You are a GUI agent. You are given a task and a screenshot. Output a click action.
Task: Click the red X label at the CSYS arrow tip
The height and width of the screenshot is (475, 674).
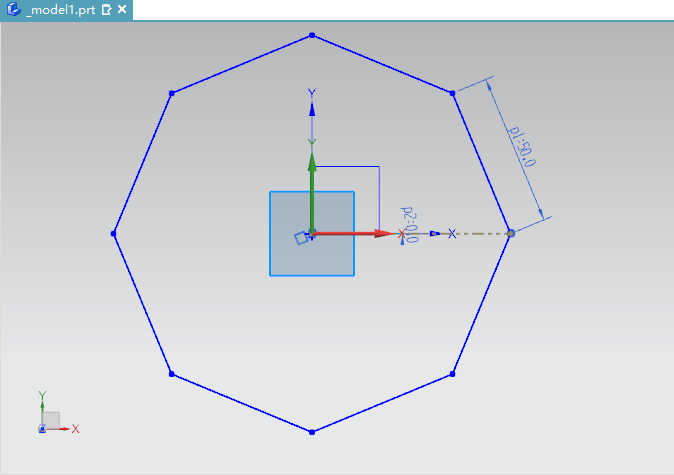(401, 233)
